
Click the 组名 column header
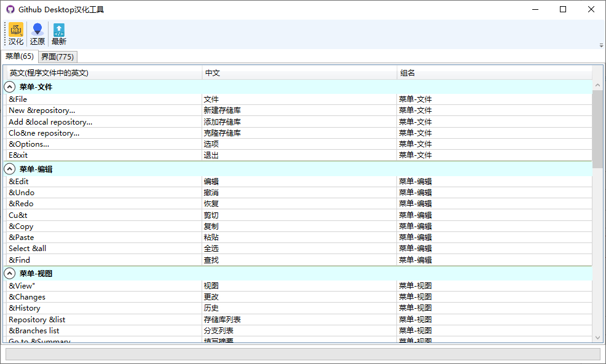pyautogui.click(x=494, y=73)
